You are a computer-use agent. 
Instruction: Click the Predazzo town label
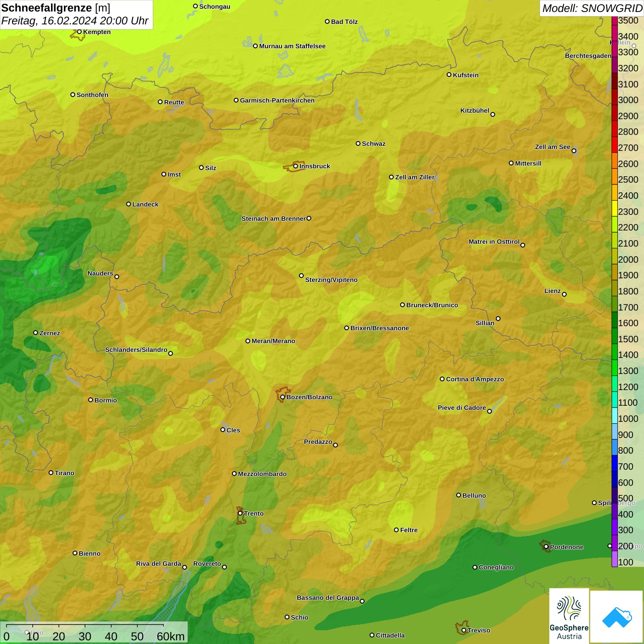coord(318,442)
